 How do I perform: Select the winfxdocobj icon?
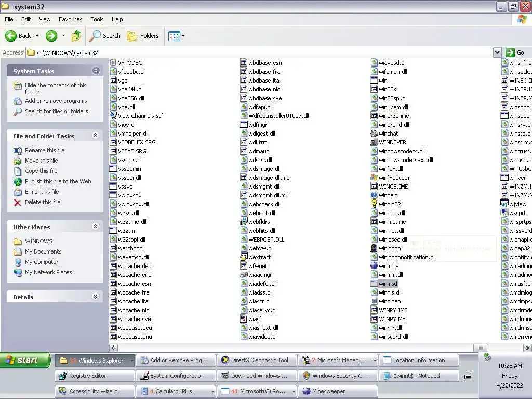[x=374, y=178]
